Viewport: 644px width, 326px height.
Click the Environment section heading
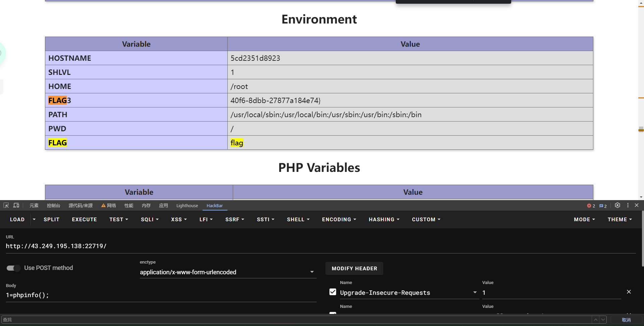319,19
